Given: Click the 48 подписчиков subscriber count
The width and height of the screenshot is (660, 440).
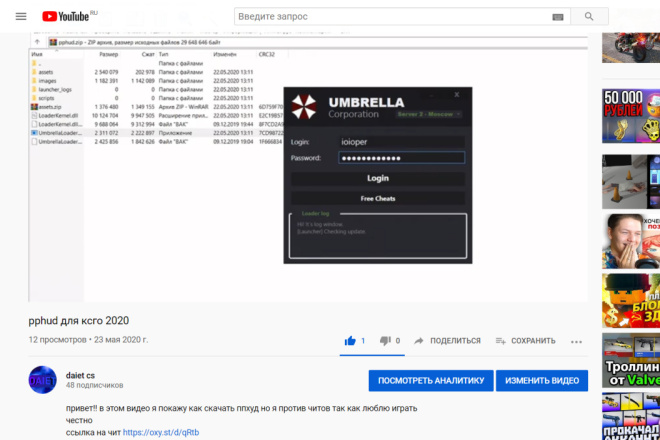Looking at the screenshot, I should (x=94, y=385).
